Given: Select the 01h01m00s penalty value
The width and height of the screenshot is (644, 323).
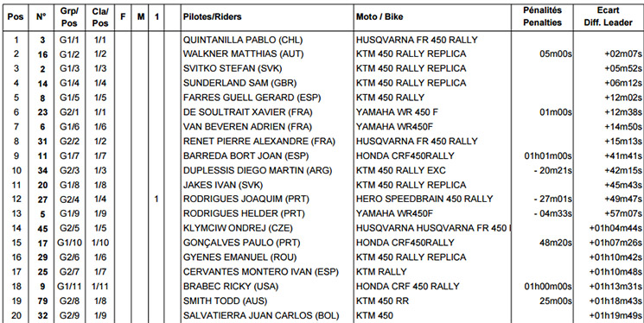Looking at the screenshot, I should point(546,156).
